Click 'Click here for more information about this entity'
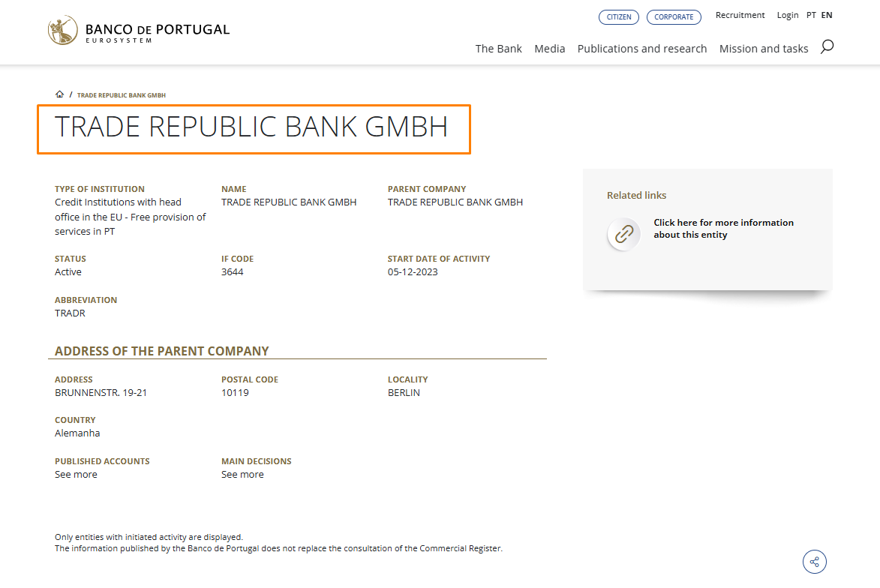 click(723, 228)
